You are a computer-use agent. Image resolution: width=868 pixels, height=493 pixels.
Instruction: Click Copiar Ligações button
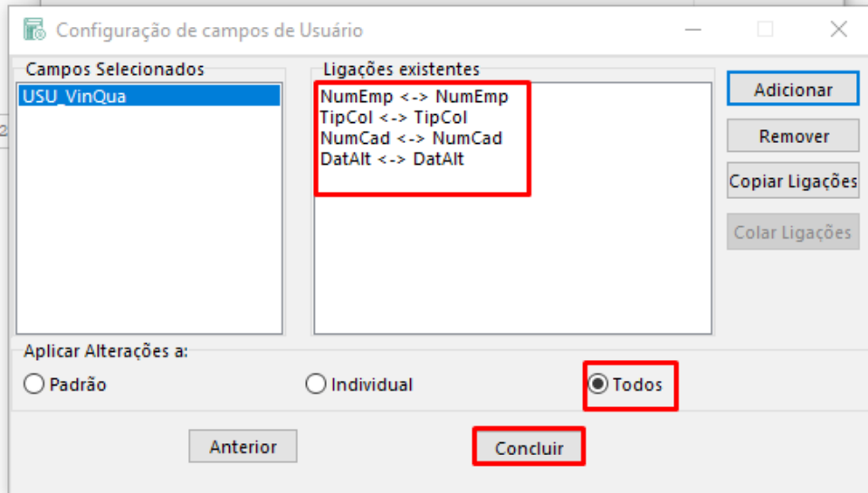coord(792,182)
